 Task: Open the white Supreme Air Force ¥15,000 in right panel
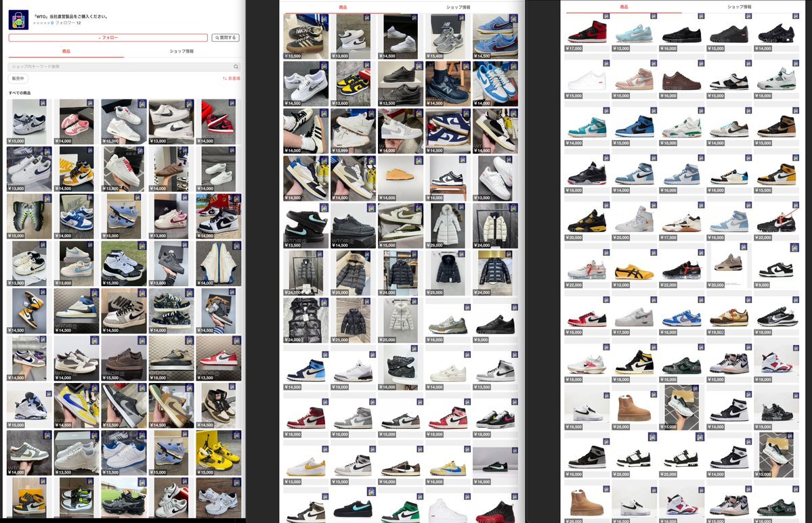(586, 80)
